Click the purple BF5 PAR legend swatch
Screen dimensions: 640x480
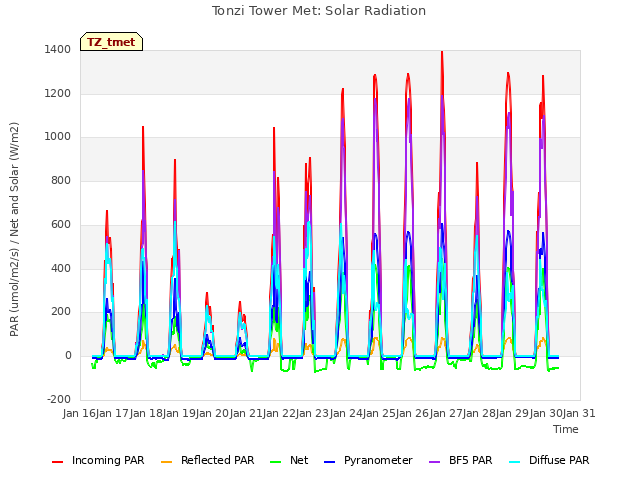[x=435, y=462]
